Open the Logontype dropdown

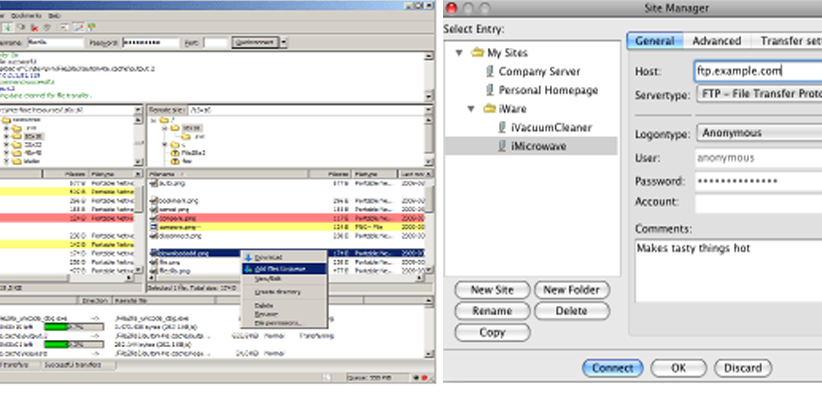tap(758, 133)
